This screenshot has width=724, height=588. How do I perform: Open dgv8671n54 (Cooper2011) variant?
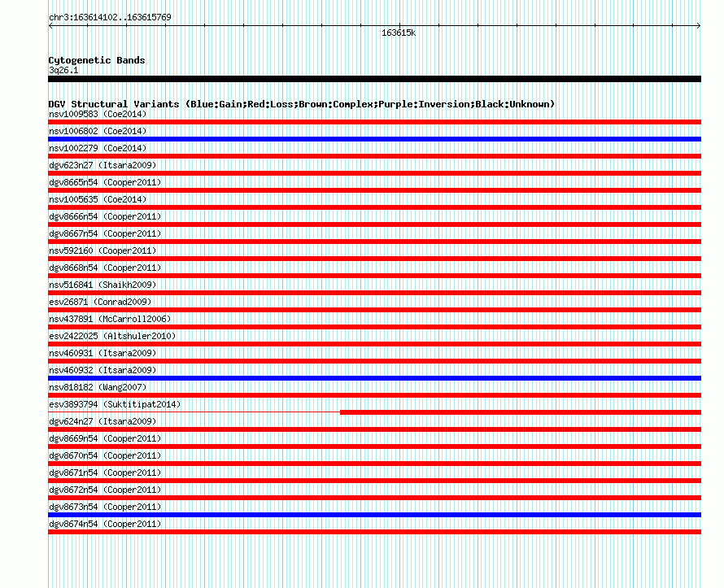(x=105, y=473)
